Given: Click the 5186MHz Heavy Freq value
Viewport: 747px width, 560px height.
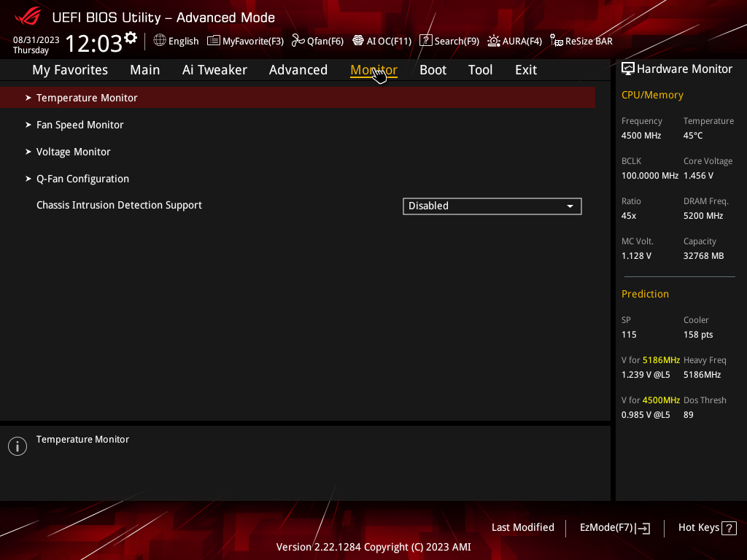Looking at the screenshot, I should [x=703, y=375].
